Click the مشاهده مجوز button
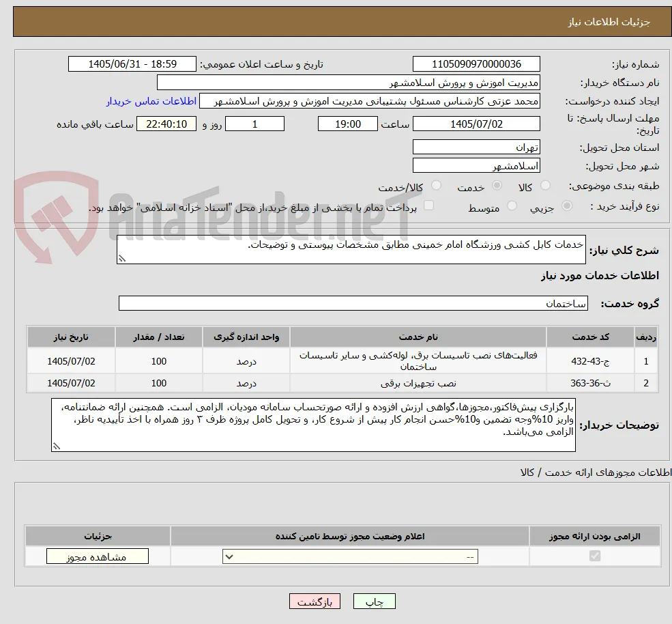 [98, 556]
